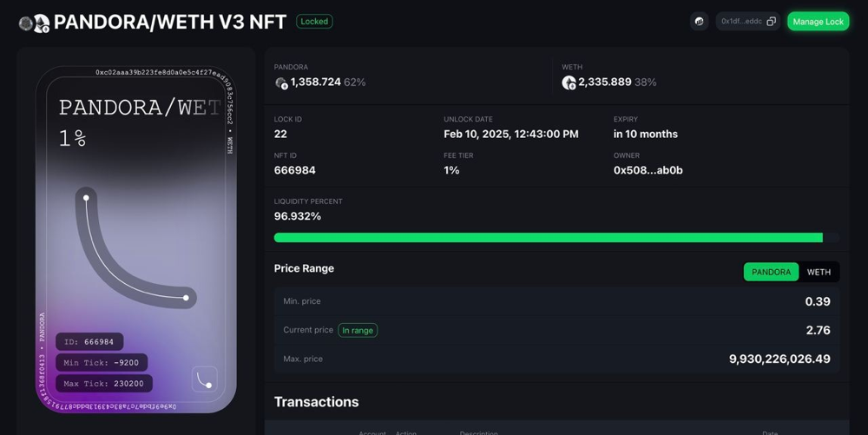
Task: Click the liquidity curve graphic on NFT card
Action: 135,247
